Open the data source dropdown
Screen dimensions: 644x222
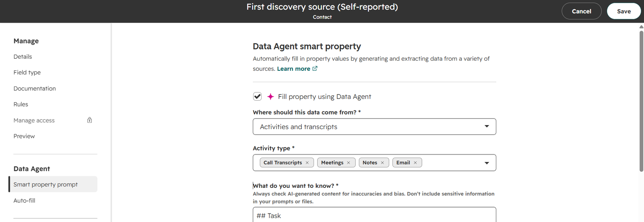[x=374, y=127]
